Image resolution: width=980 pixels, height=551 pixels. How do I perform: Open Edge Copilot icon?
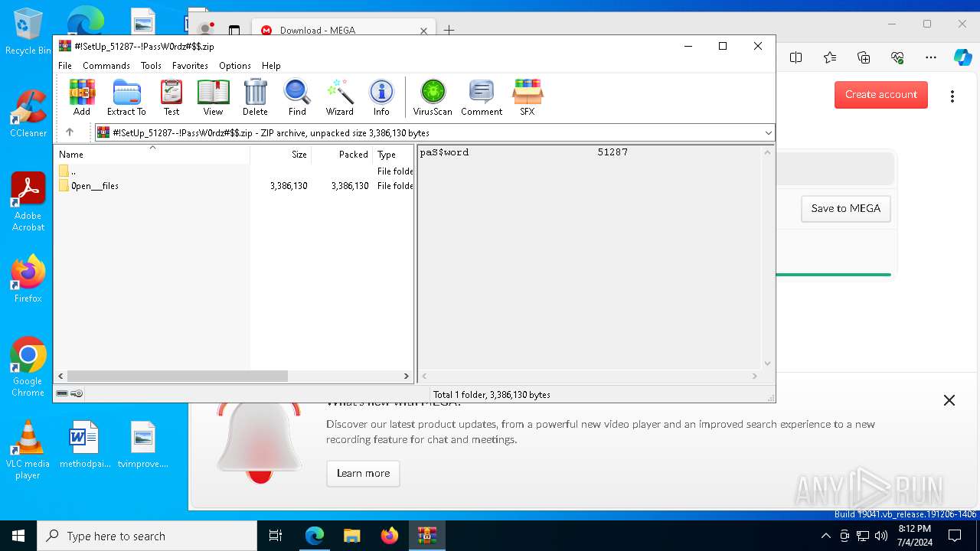tap(962, 57)
